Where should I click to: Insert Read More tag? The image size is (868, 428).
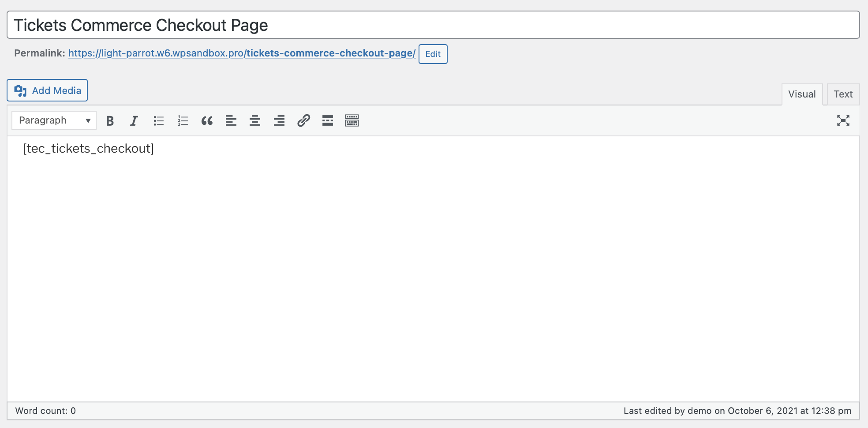(328, 120)
